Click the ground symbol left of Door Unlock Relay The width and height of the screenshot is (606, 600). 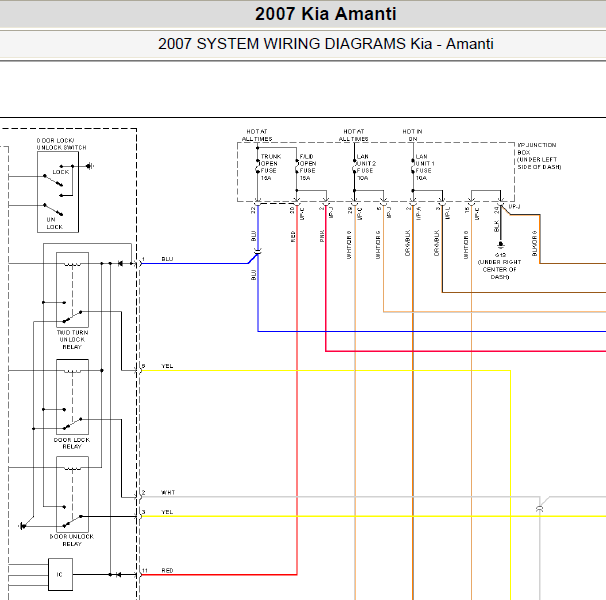click(x=22, y=526)
